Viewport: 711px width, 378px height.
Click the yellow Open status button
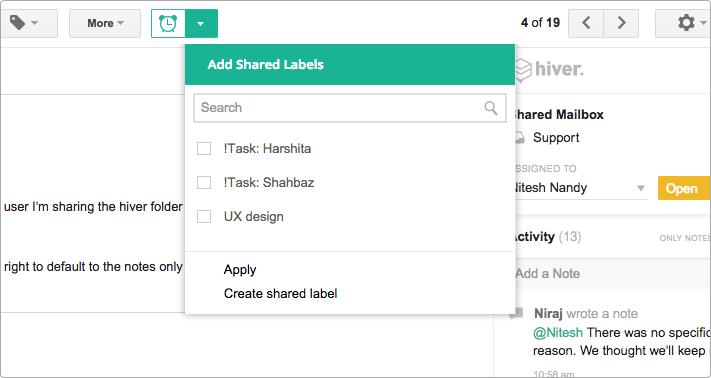684,188
